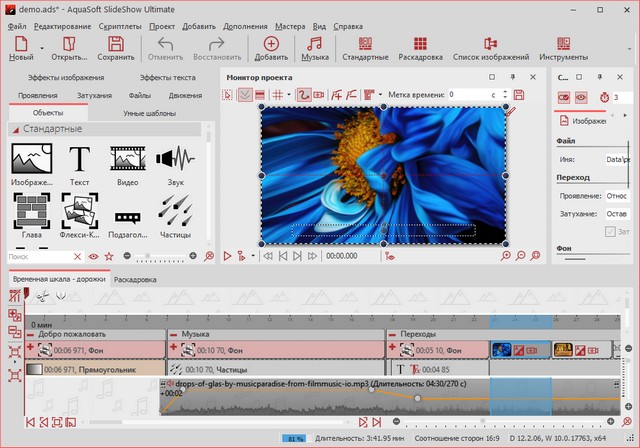The height and width of the screenshot is (448, 640).
Task: Click the Метка времени input field
Action: pyautogui.click(x=468, y=94)
